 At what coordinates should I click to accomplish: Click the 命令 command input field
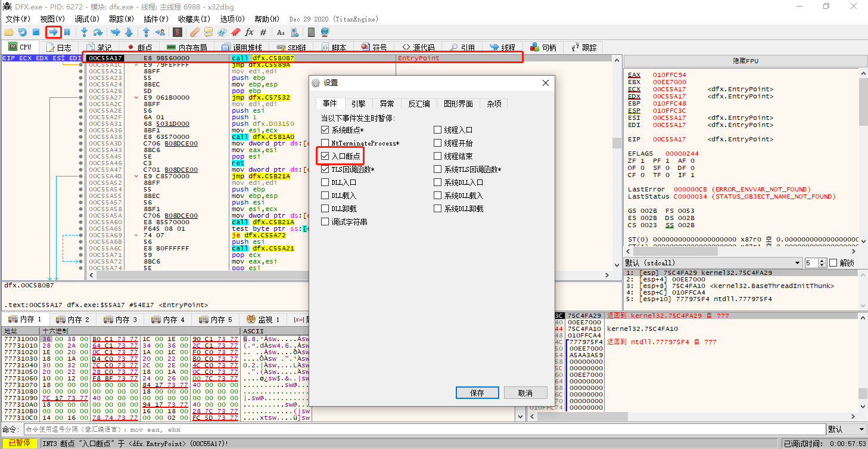click(x=424, y=429)
